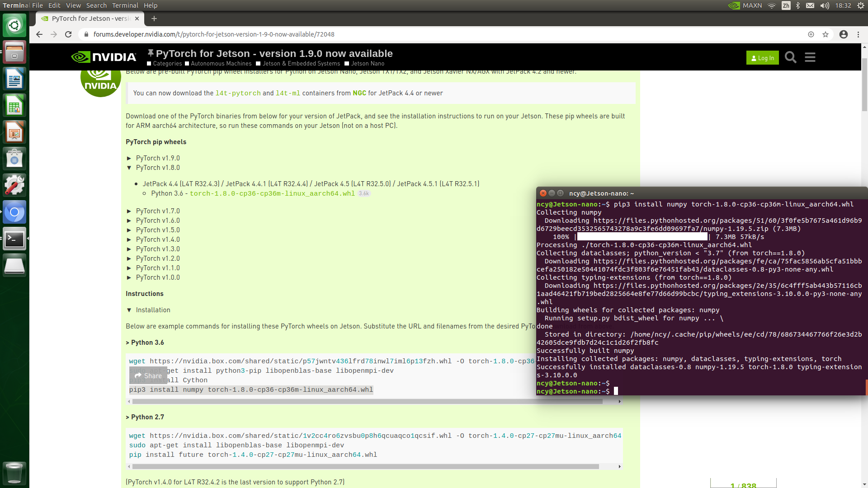Switch to Terminal icon in the dock

click(x=14, y=239)
